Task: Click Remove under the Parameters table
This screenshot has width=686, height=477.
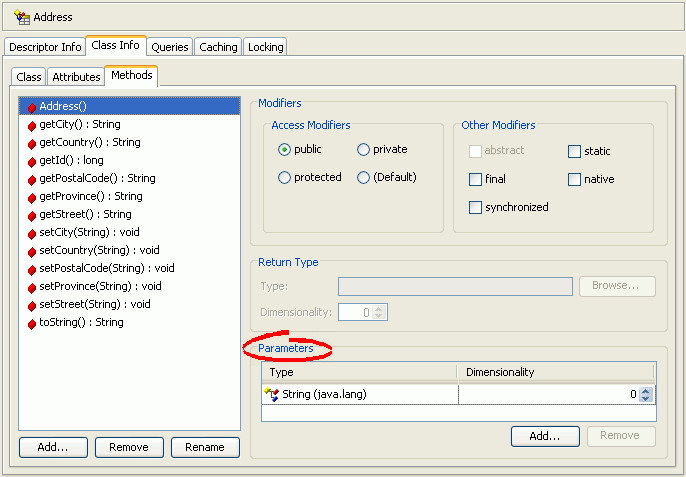Action: [621, 436]
